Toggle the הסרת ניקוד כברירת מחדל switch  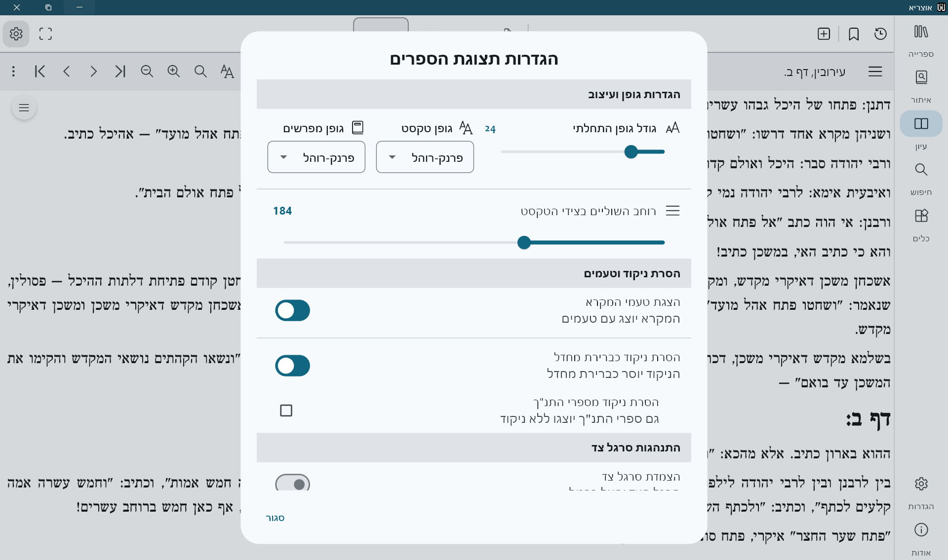292,366
